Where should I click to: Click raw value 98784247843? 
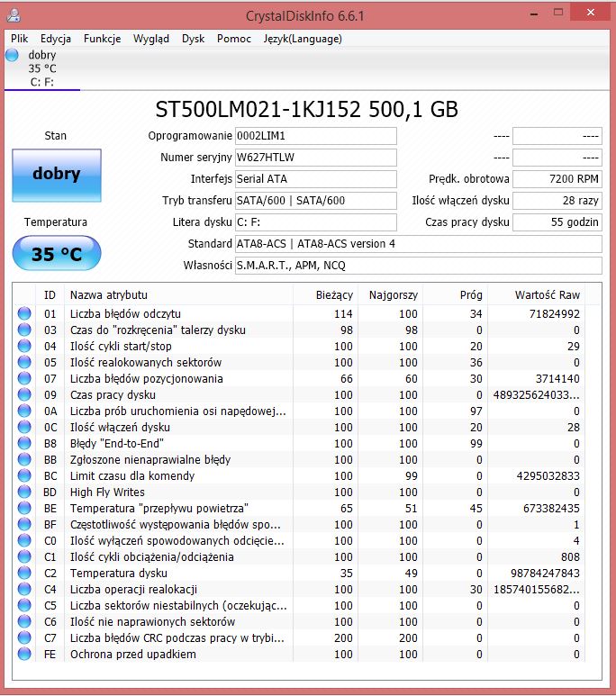click(x=545, y=573)
